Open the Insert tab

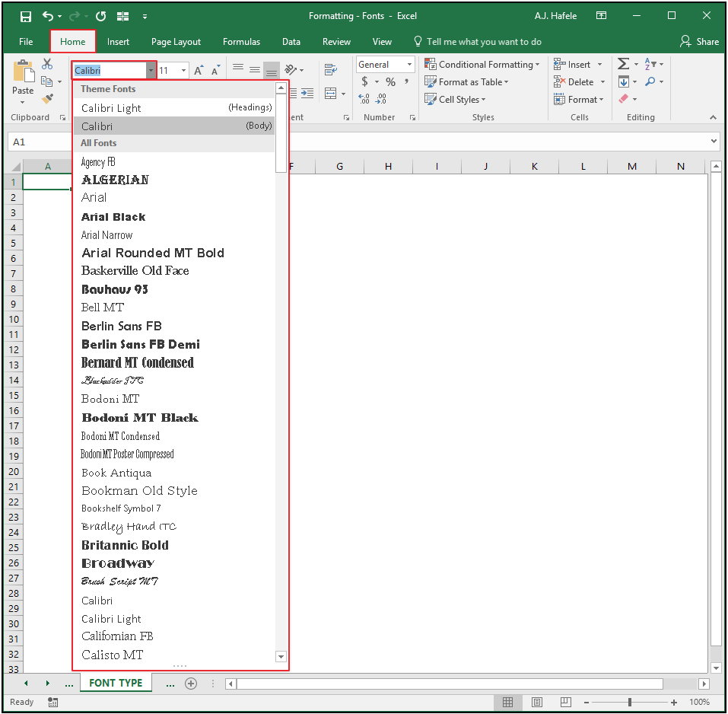(x=118, y=42)
